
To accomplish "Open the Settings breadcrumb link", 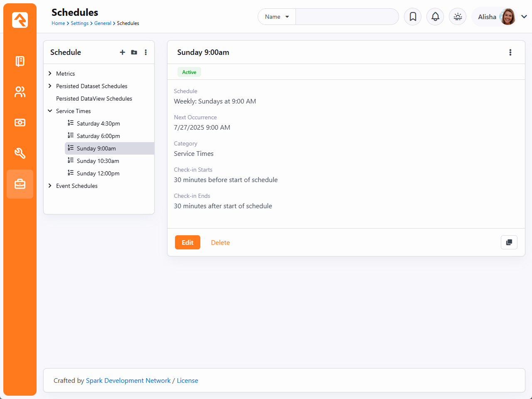I will coord(79,23).
